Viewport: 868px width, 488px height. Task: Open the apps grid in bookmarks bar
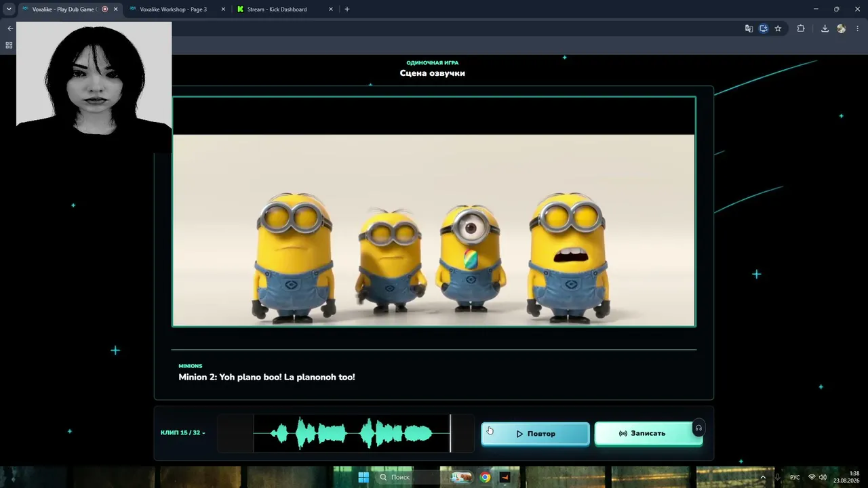[9, 45]
